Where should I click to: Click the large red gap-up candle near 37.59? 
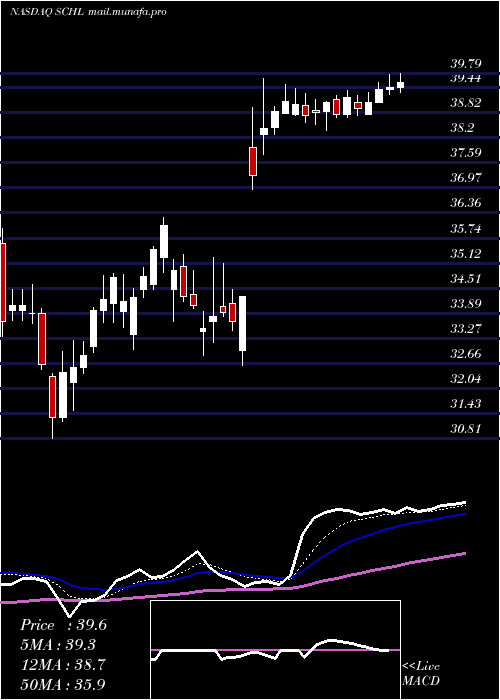[253, 161]
